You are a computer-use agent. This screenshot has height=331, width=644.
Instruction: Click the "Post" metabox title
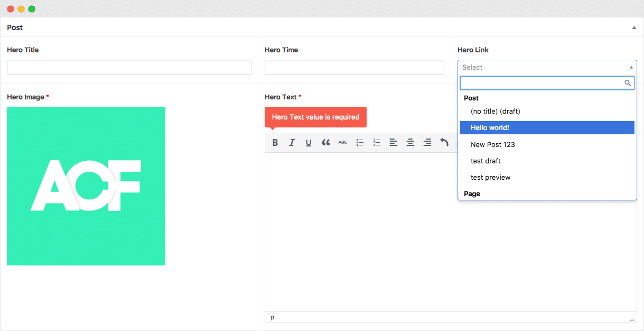pyautogui.click(x=15, y=27)
